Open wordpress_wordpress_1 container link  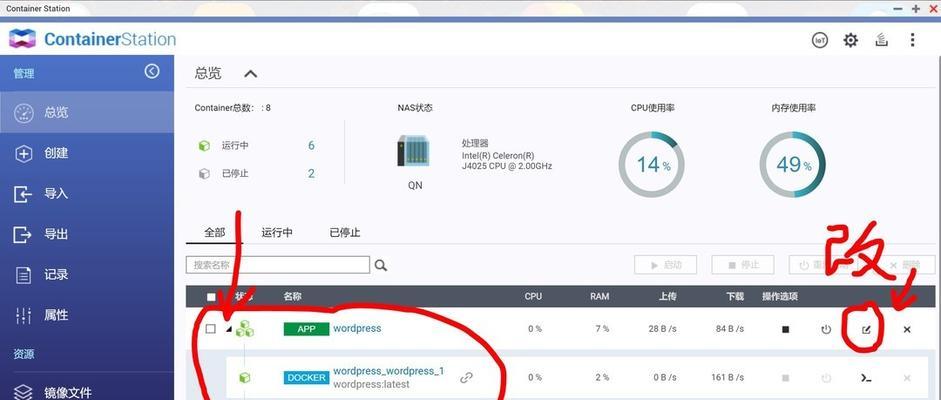[x=388, y=371]
